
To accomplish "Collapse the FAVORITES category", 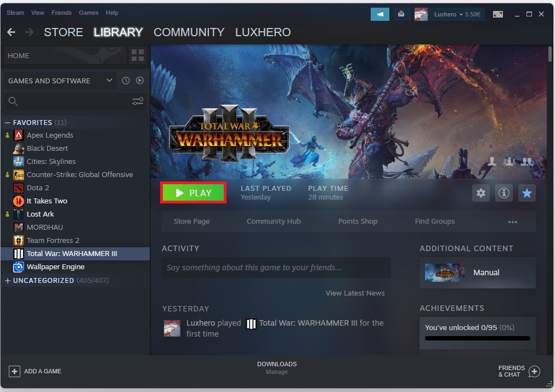I will pyautogui.click(x=8, y=122).
